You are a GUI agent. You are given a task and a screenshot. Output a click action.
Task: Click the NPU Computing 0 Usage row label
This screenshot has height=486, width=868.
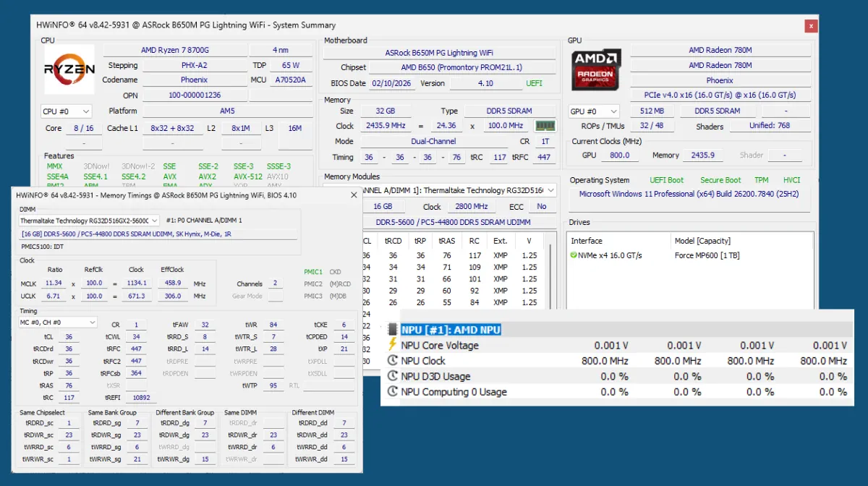click(454, 392)
